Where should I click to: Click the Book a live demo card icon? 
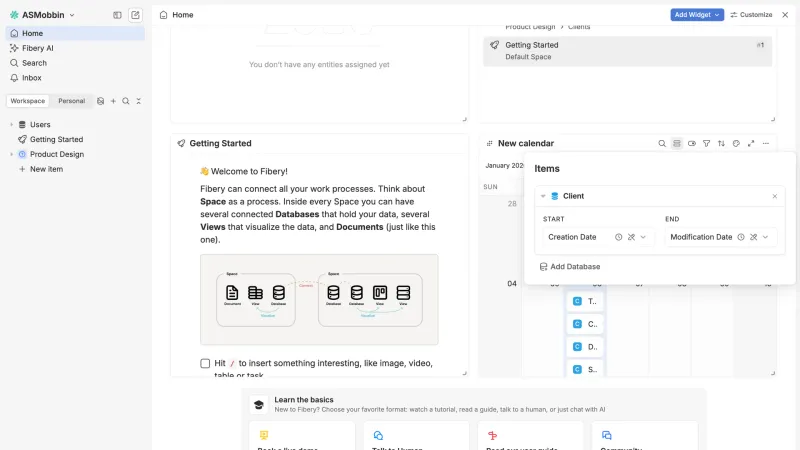pyautogui.click(x=264, y=435)
